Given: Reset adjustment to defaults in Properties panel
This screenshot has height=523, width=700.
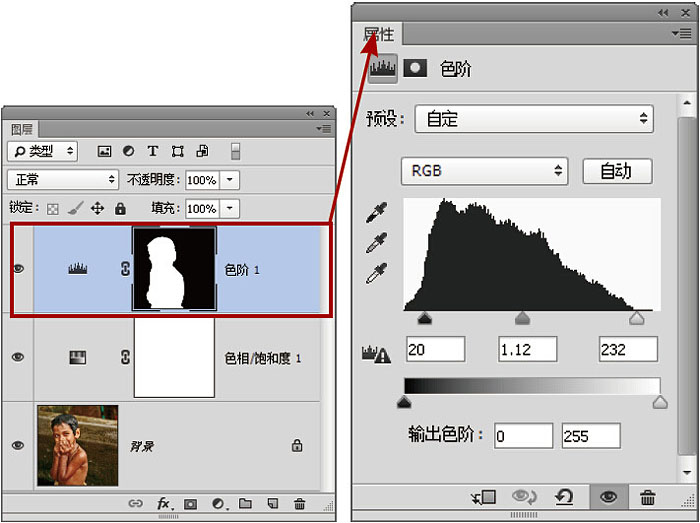Looking at the screenshot, I should click(x=565, y=497).
